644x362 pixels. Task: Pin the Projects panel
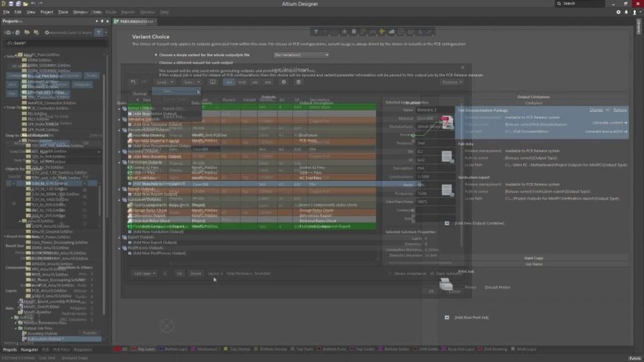(102, 21)
